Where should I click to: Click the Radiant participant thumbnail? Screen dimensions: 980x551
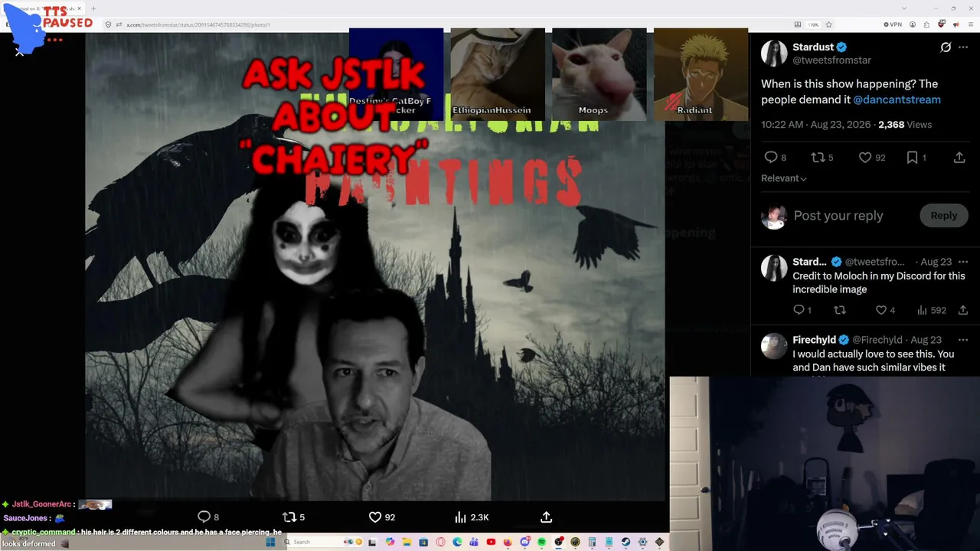click(701, 74)
